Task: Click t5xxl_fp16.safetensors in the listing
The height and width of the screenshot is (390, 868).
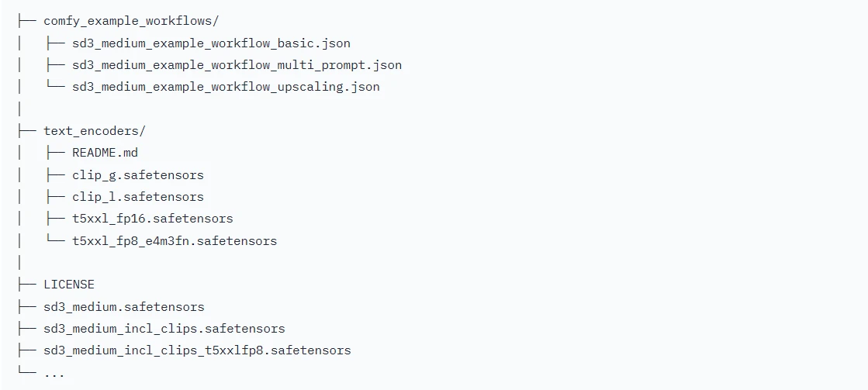Action: pyautogui.click(x=153, y=219)
